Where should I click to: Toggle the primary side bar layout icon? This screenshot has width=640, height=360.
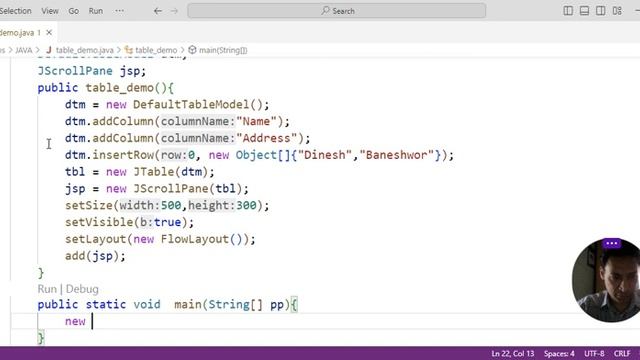[568, 11]
